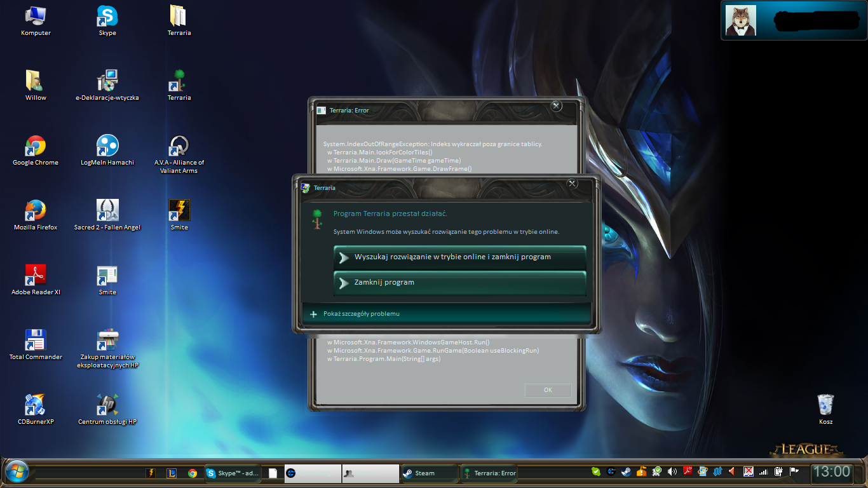This screenshot has height=488, width=868.
Task: Click the wolf avatar gadget
Action: click(741, 20)
